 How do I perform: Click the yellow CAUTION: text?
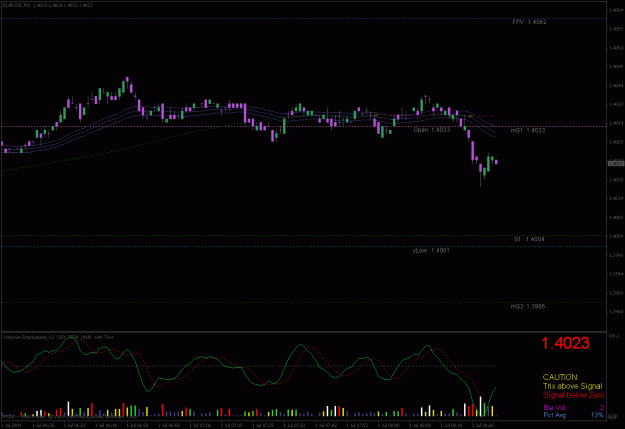coord(560,377)
